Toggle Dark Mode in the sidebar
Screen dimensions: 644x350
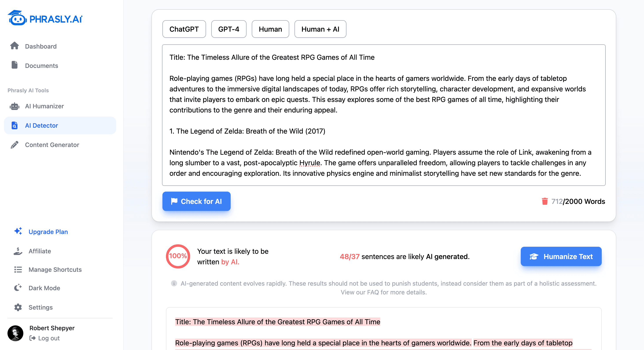pyautogui.click(x=44, y=288)
